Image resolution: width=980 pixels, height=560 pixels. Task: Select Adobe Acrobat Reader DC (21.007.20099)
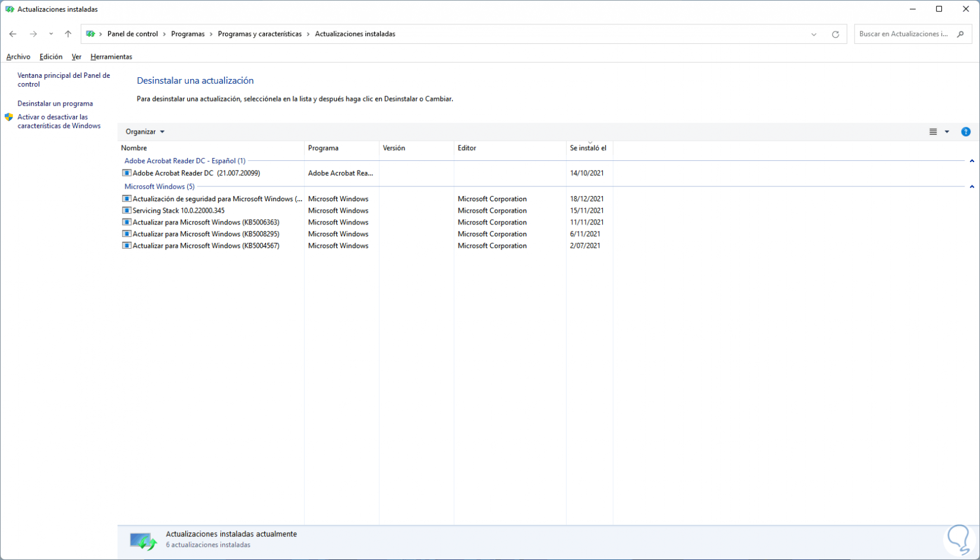pyautogui.click(x=196, y=173)
